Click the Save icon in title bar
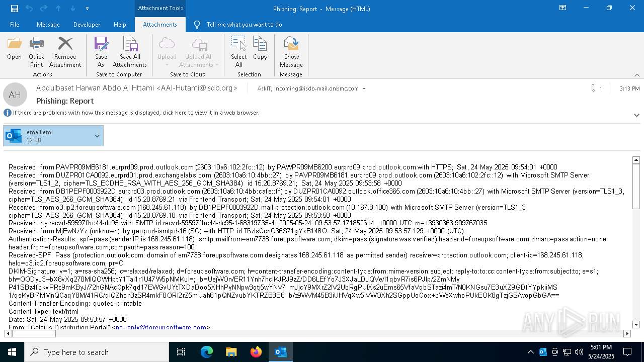 [14, 9]
